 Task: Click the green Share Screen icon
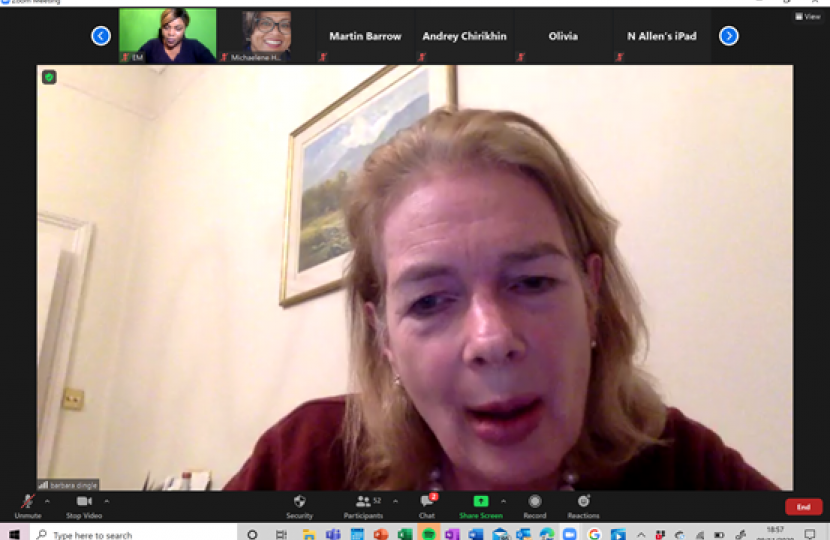click(481, 502)
